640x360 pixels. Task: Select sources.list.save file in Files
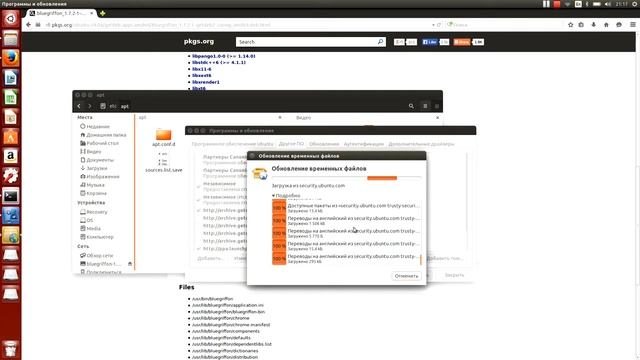pyautogui.click(x=163, y=162)
